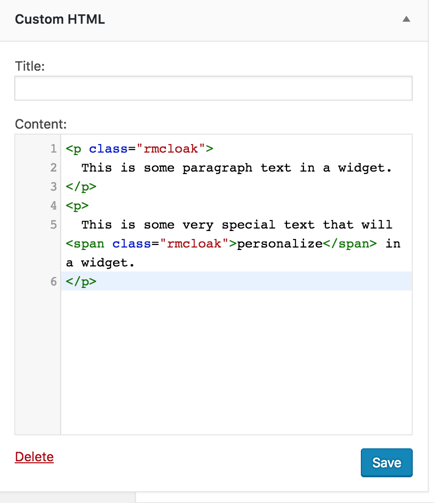Focus the Title input field
The height and width of the screenshot is (503, 434).
click(213, 88)
